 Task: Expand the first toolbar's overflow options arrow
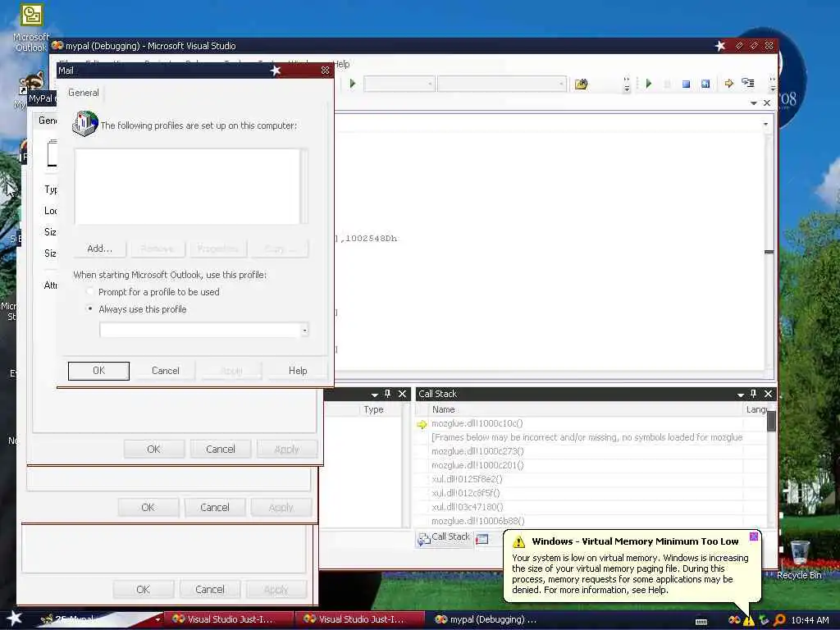pyautogui.click(x=627, y=84)
